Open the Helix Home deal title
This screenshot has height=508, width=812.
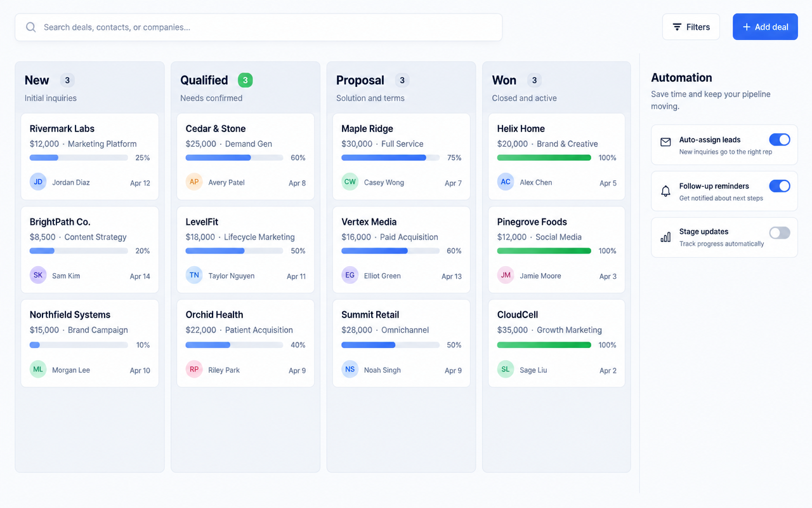521,129
